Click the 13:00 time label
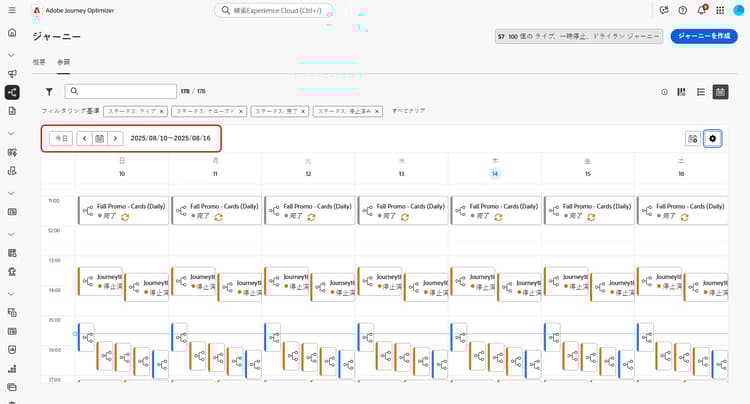The height and width of the screenshot is (404, 750). click(54, 261)
